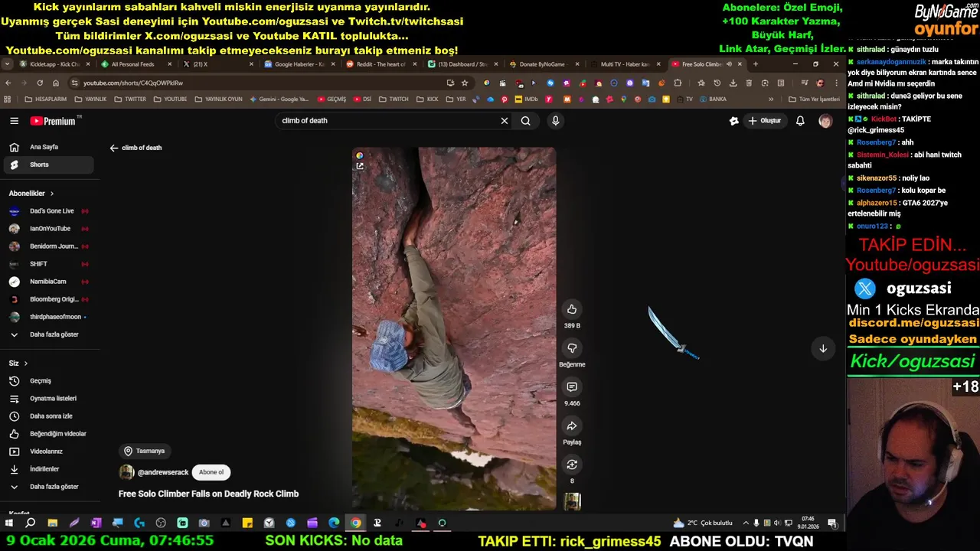
Task: Switch to Reddit browser tab
Action: [381, 64]
